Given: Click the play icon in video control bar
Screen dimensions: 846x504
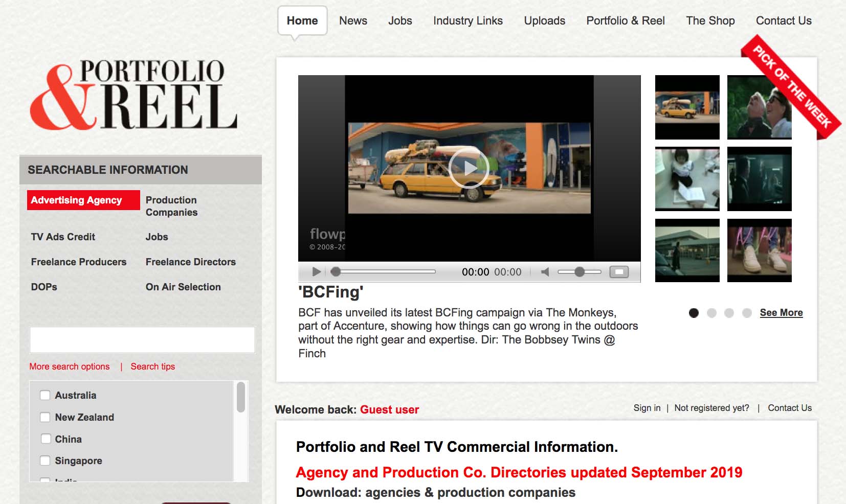Looking at the screenshot, I should pyautogui.click(x=316, y=272).
